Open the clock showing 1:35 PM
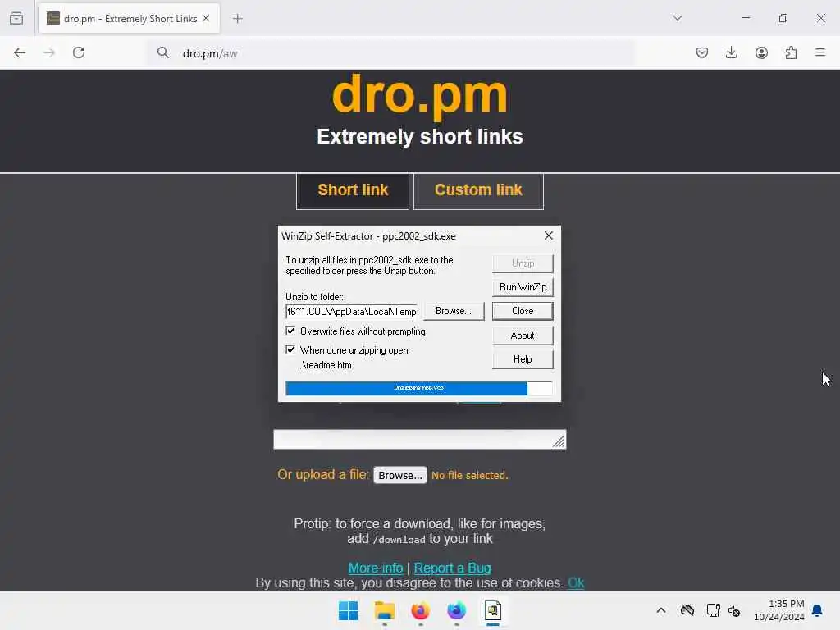The height and width of the screenshot is (630, 840). 779,610
